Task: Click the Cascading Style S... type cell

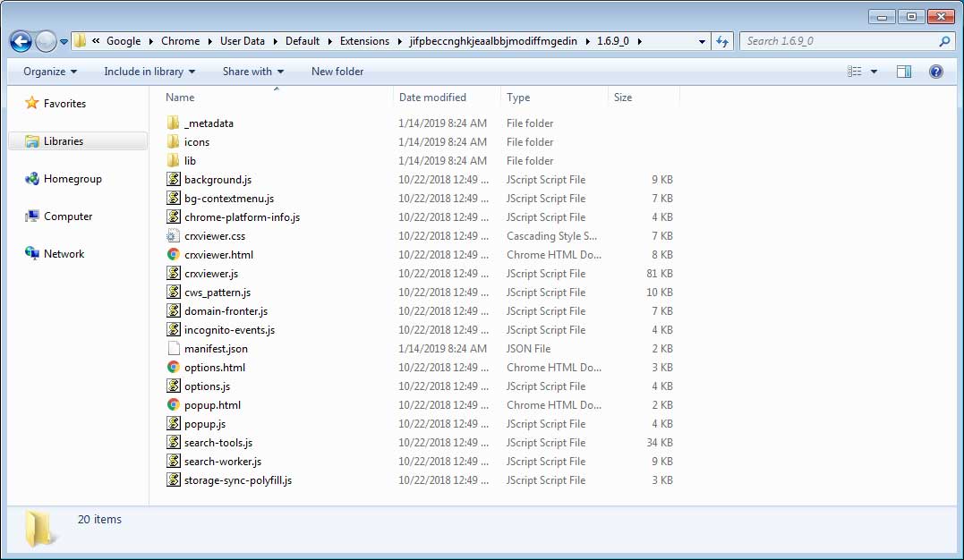Action: [x=551, y=236]
